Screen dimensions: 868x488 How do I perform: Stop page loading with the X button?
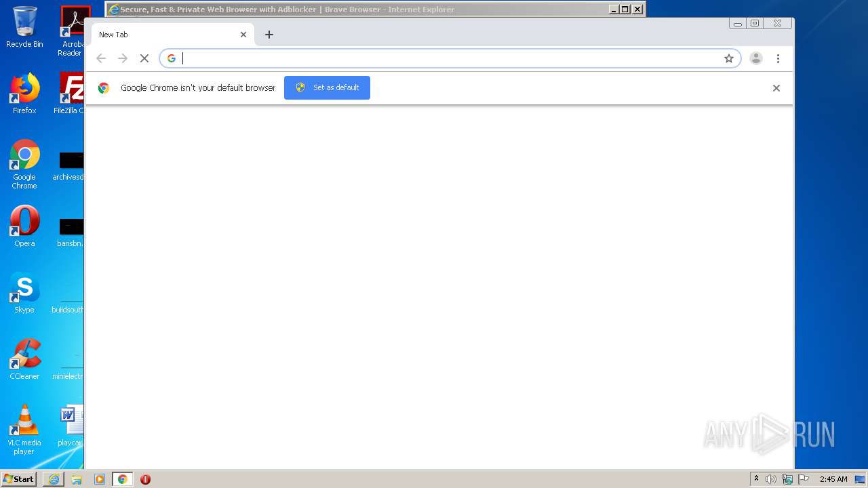144,58
